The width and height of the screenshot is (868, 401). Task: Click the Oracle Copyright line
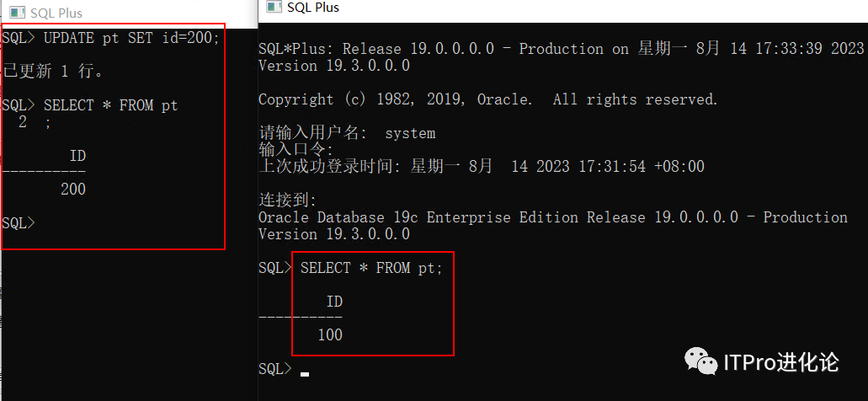click(487, 99)
